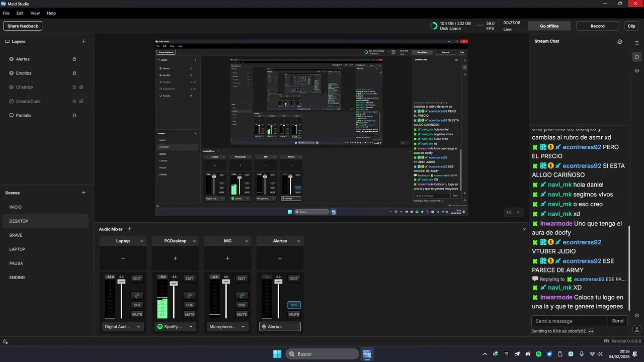Add a new scene with the Scenes plus icon
The width and height of the screenshot is (644, 362).
84,193
